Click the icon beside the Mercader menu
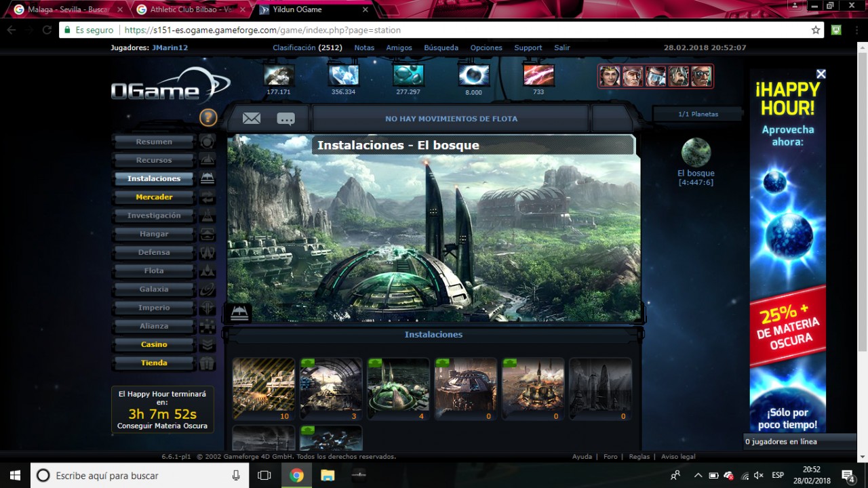This screenshot has height=488, width=868. pos(208,197)
